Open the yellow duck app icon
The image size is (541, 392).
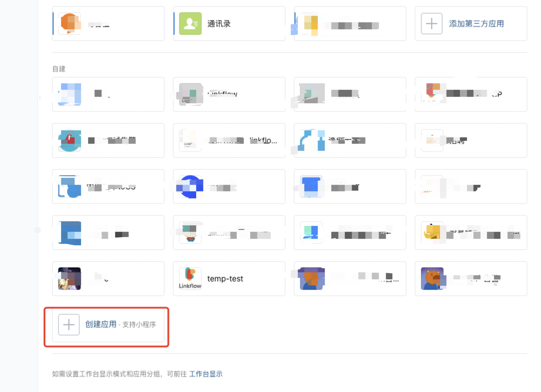[x=432, y=232]
